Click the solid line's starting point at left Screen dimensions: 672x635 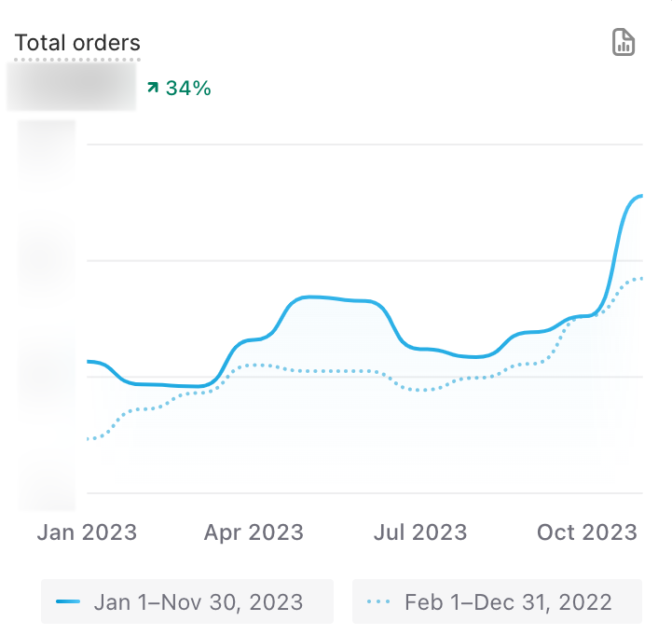[x=89, y=361]
